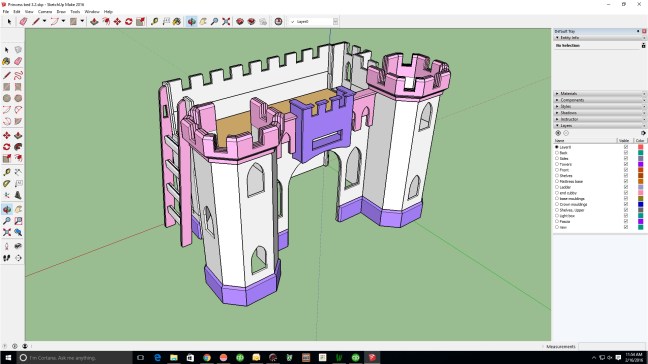Activate the Fascia layer radio button
The image size is (648, 364).
(557, 221)
